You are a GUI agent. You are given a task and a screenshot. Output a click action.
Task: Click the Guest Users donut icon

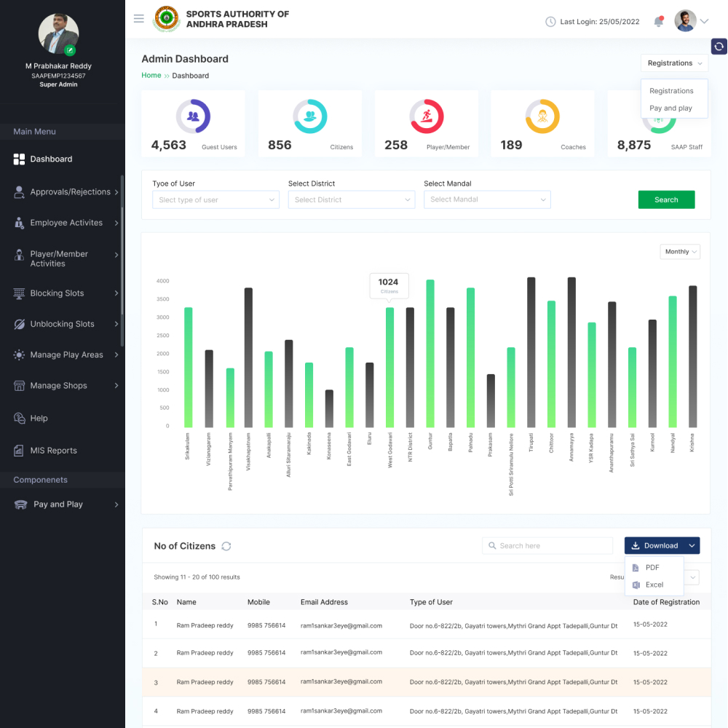click(x=193, y=116)
